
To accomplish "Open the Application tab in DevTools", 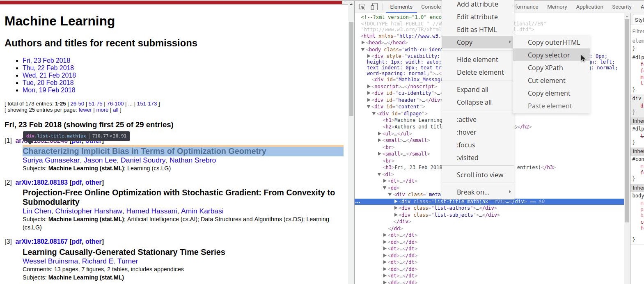I will click(589, 7).
